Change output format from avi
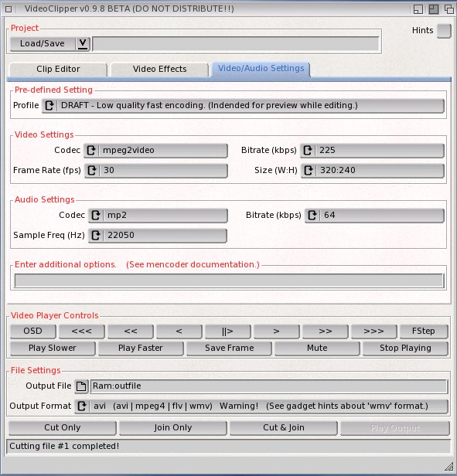The height and width of the screenshot is (476, 457). click(261, 406)
